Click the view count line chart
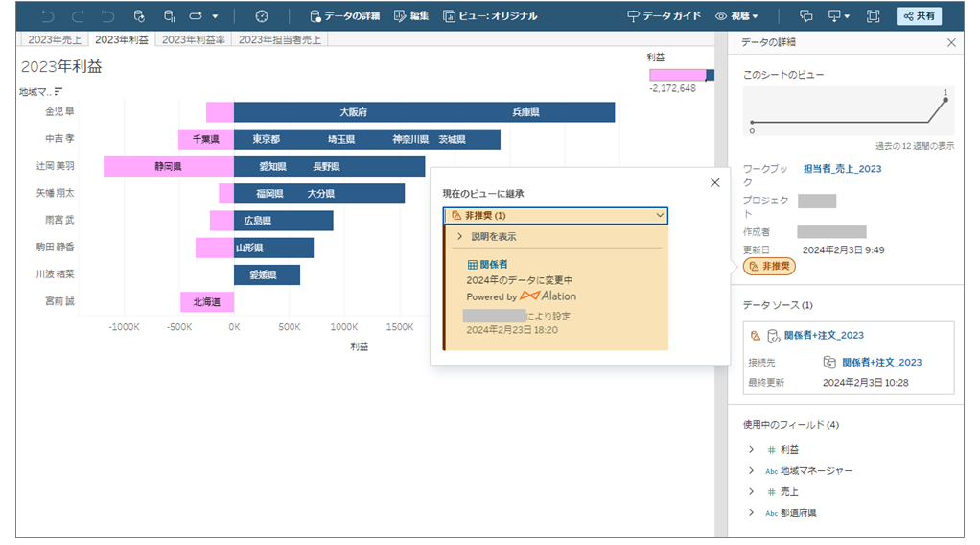 click(x=849, y=111)
